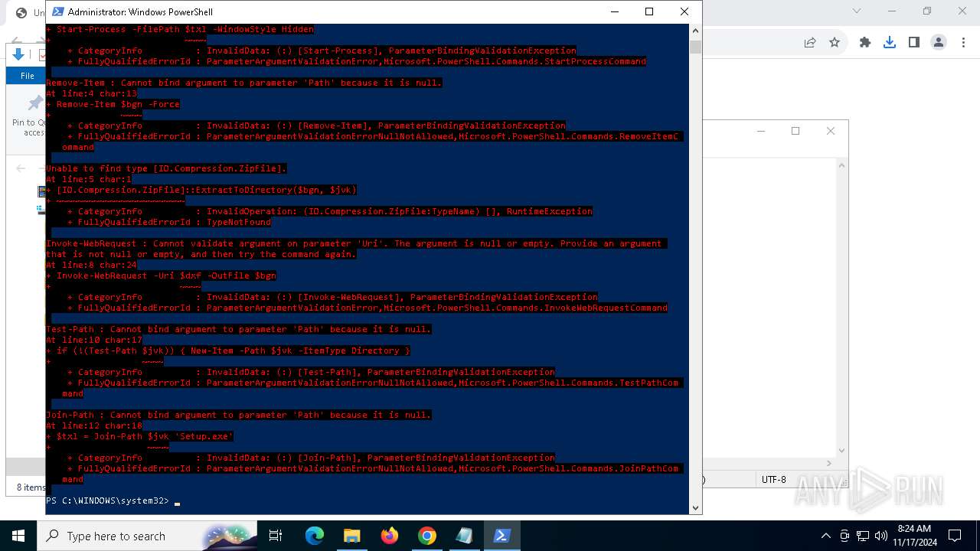Bookmark this tab with star icon
This screenshot has width=980, height=551.
[835, 43]
